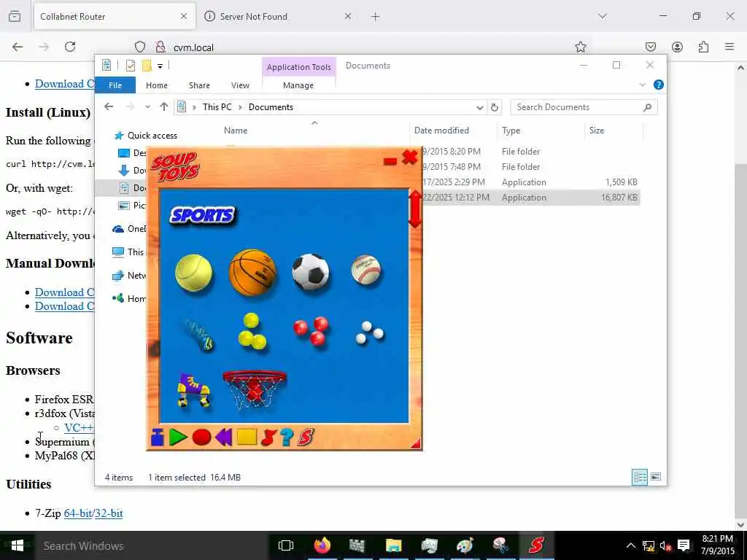Open the 7-Zip 64-bit download link
This screenshot has width=747, height=560.
[x=77, y=513]
